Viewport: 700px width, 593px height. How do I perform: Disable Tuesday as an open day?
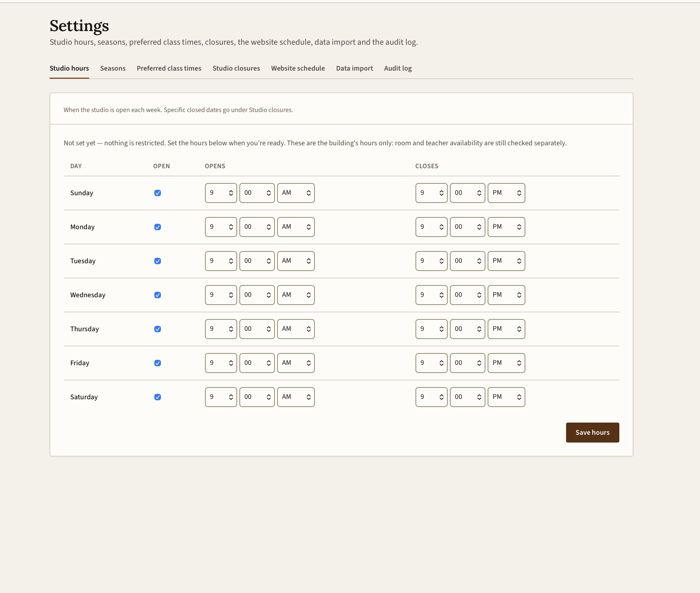(x=158, y=261)
